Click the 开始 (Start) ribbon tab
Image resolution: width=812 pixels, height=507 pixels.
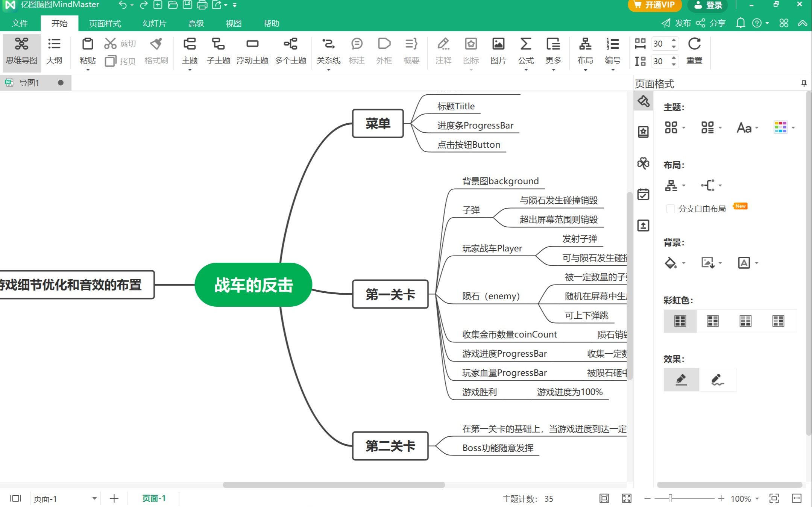(x=59, y=23)
